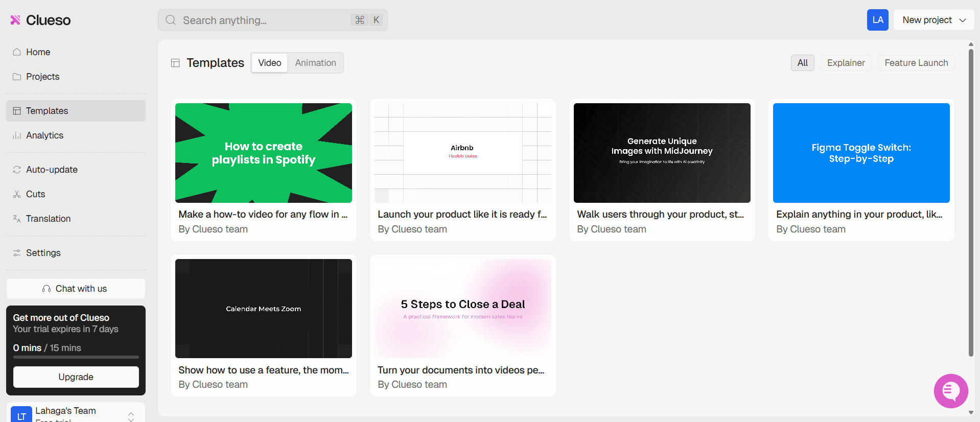The height and width of the screenshot is (422, 980).
Task: Go to Home in sidebar
Action: (x=76, y=52)
